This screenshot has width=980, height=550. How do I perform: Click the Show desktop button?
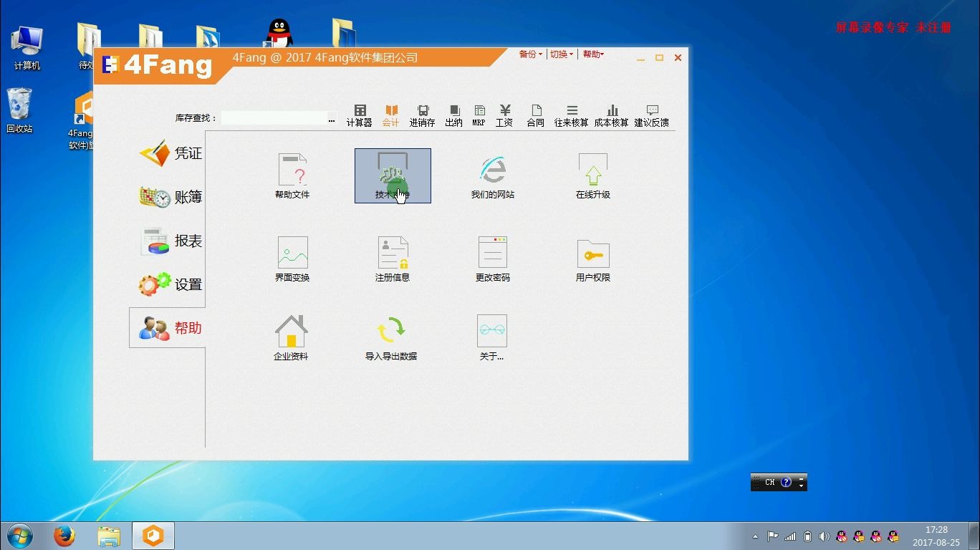coord(974,536)
